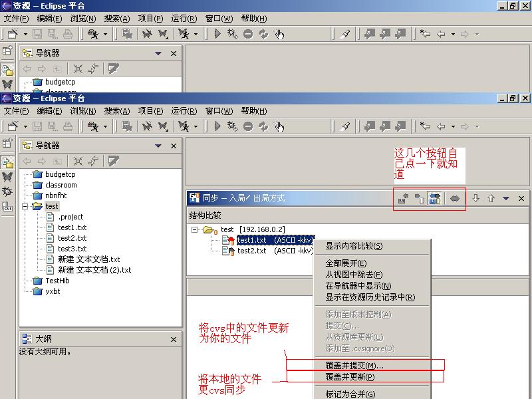Open New wizard dropdown arrow in front Eclipse toolbar
Image resolution: width=532 pixels, height=399 pixels.
tap(25, 127)
